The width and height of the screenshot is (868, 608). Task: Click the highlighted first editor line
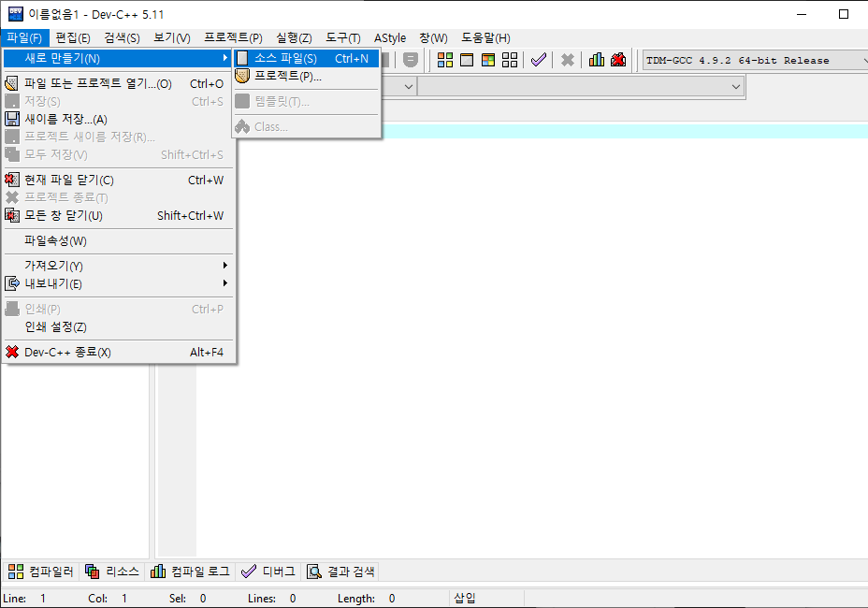pos(625,131)
